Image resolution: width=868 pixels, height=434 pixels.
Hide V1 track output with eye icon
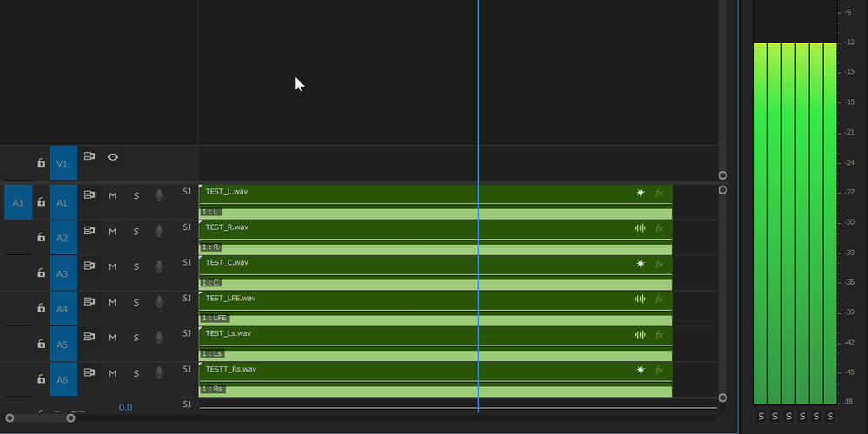click(x=112, y=157)
